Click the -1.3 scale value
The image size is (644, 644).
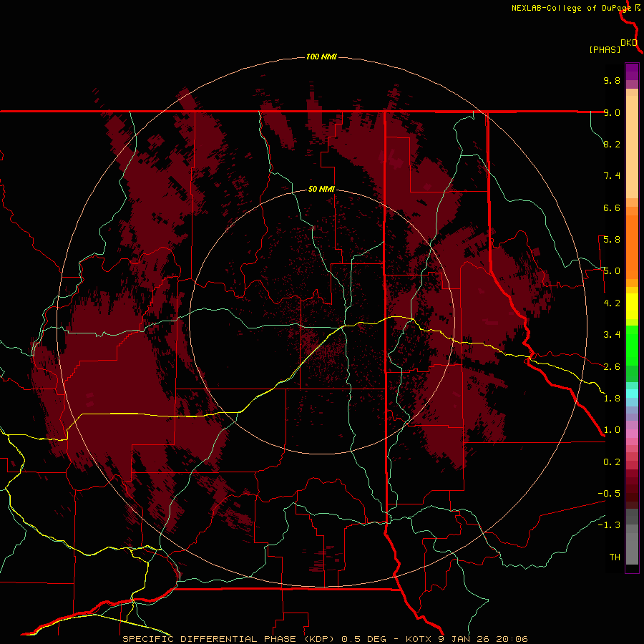tap(609, 525)
